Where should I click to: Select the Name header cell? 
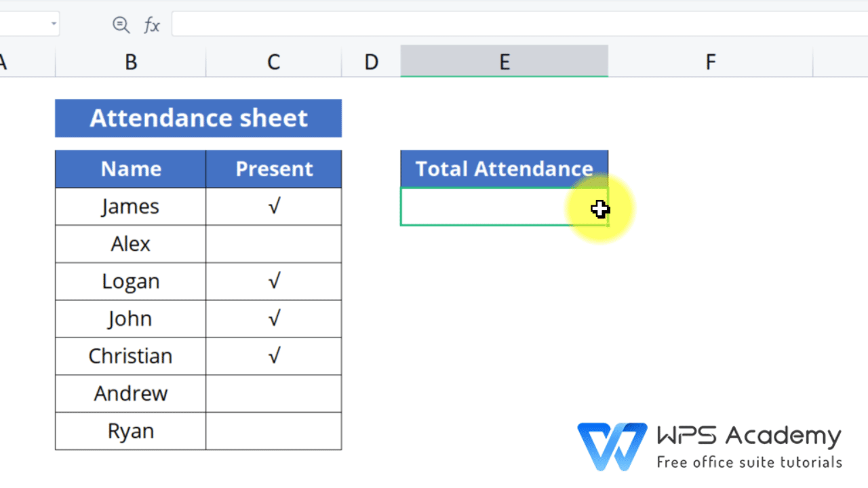pyautogui.click(x=131, y=169)
